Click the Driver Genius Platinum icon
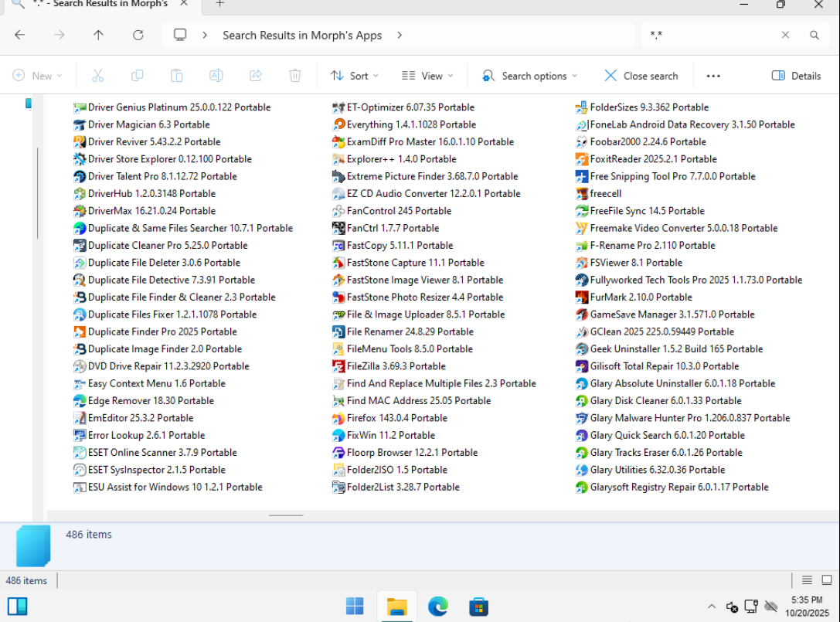The image size is (840, 622). click(x=80, y=107)
